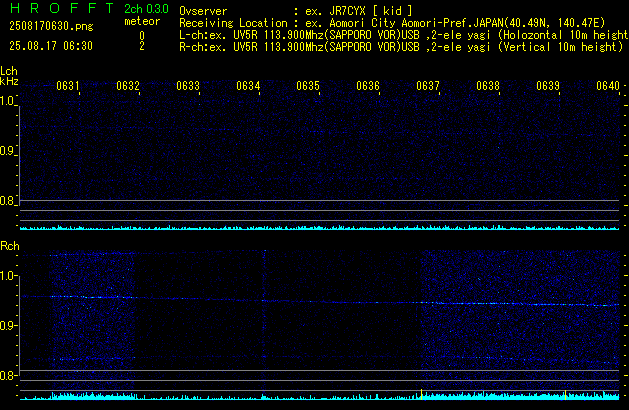Click the 0.8 frequency label on Rch axis
629x410 pixels.
click(7, 375)
